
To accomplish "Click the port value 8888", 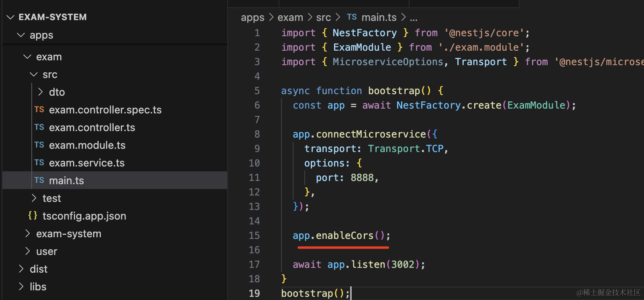I will coord(362,178).
